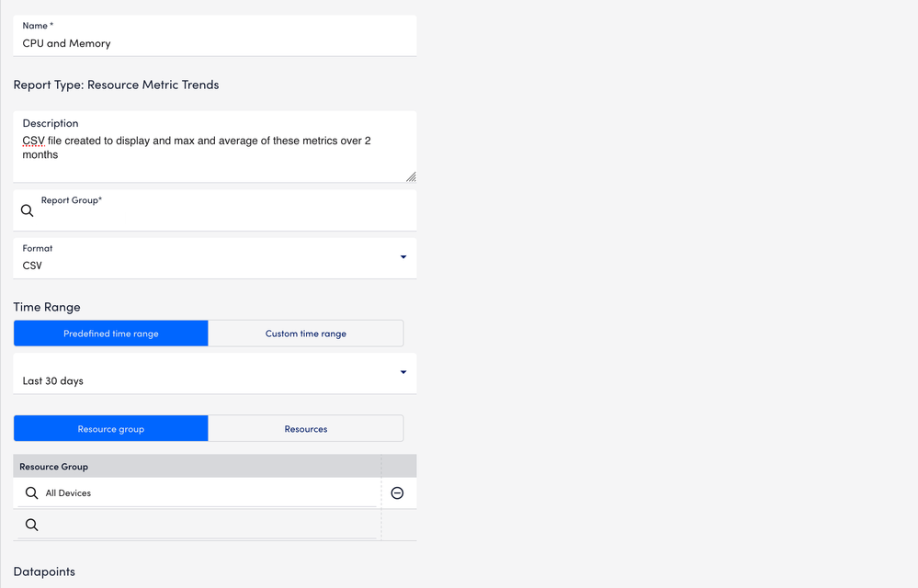Click the Resource Group column header
The image size is (918, 588).
tap(54, 467)
